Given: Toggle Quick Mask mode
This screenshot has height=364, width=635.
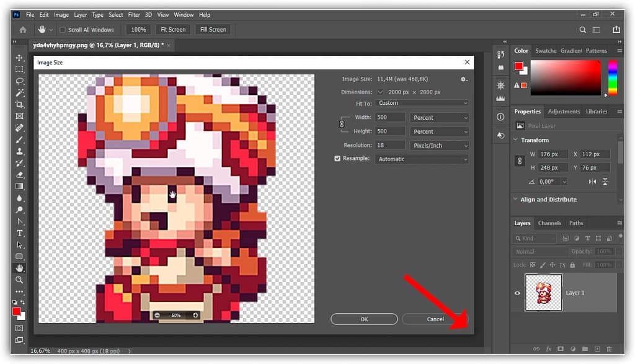Looking at the screenshot, I should [19, 329].
